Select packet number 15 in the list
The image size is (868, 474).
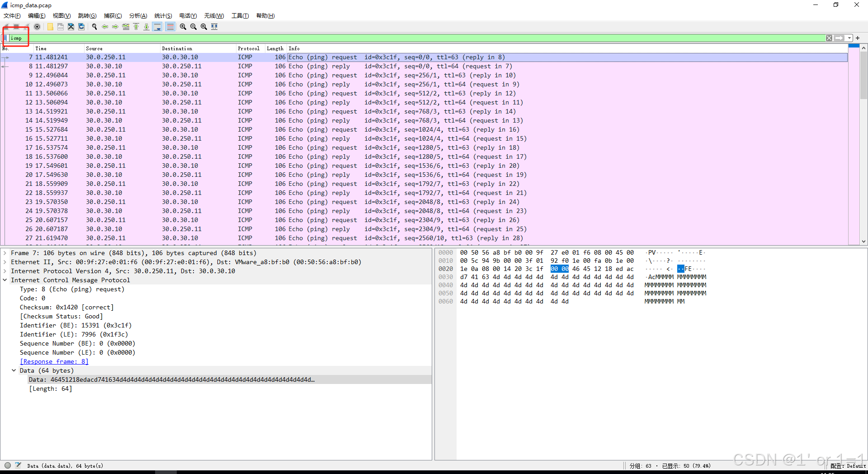[181, 129]
